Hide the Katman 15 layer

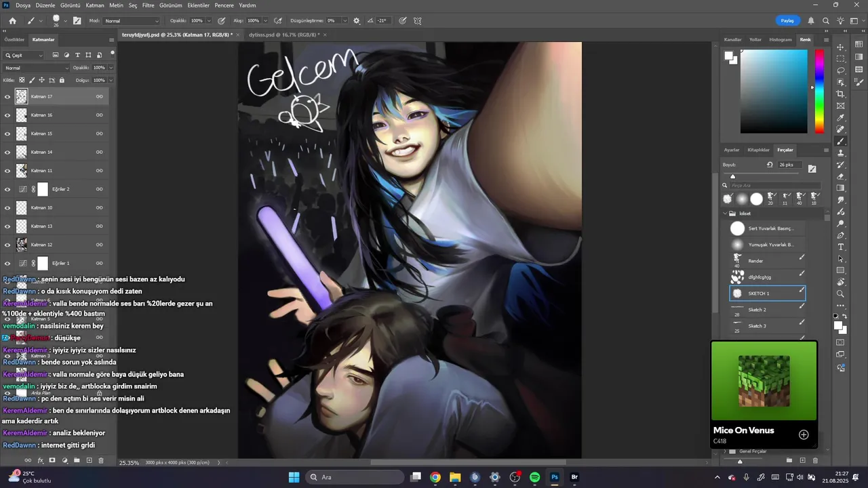(7, 134)
